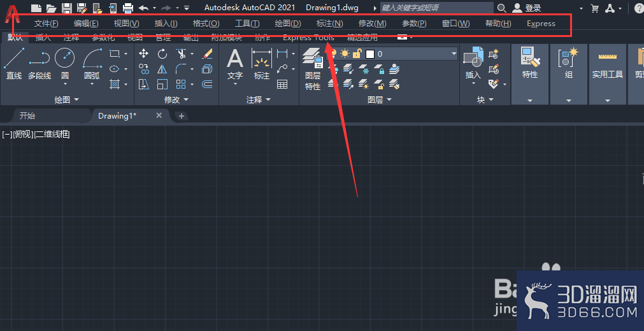
Task: Open the Trim tool dropdown arrow
Action: (192, 54)
